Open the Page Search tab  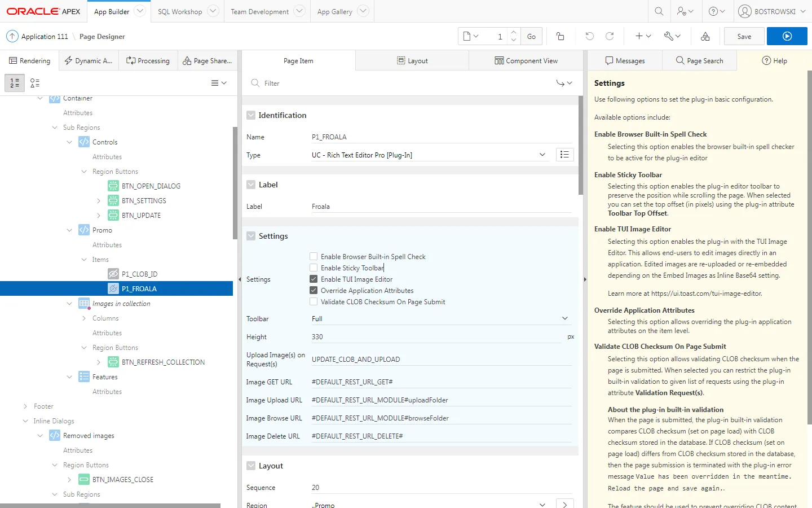[699, 61]
